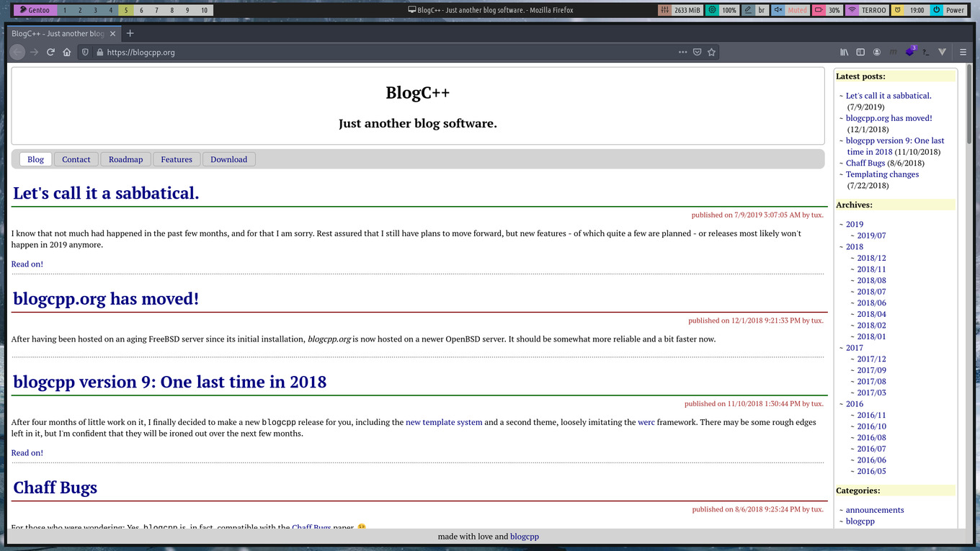Toggle the Muted volume indicator
The image size is (980, 551).
click(790, 10)
